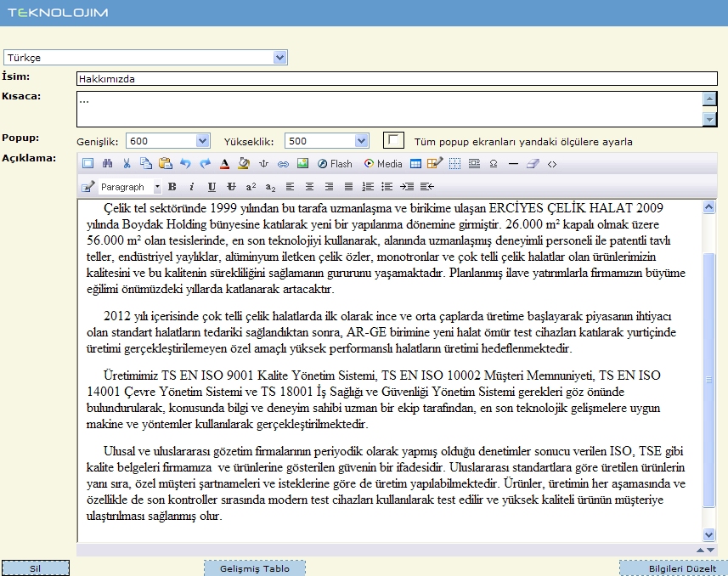
Task: Click the Bilgileri Düzelt button
Action: click(674, 568)
